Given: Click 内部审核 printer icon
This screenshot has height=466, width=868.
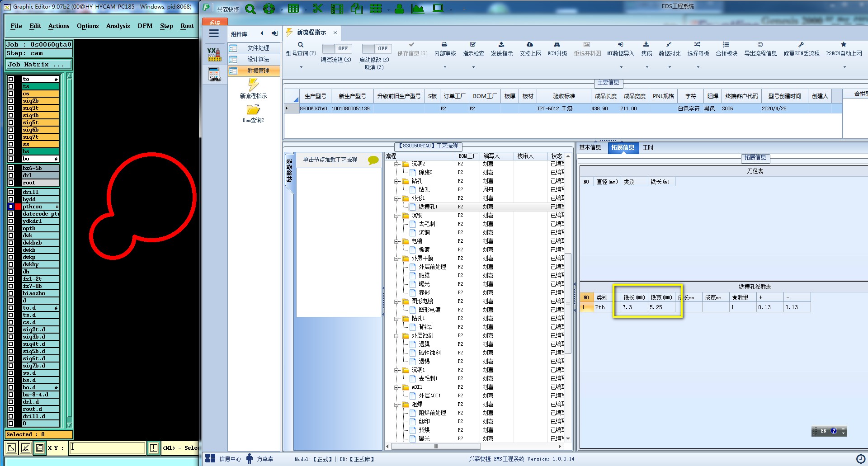Looking at the screenshot, I should tap(444, 45).
